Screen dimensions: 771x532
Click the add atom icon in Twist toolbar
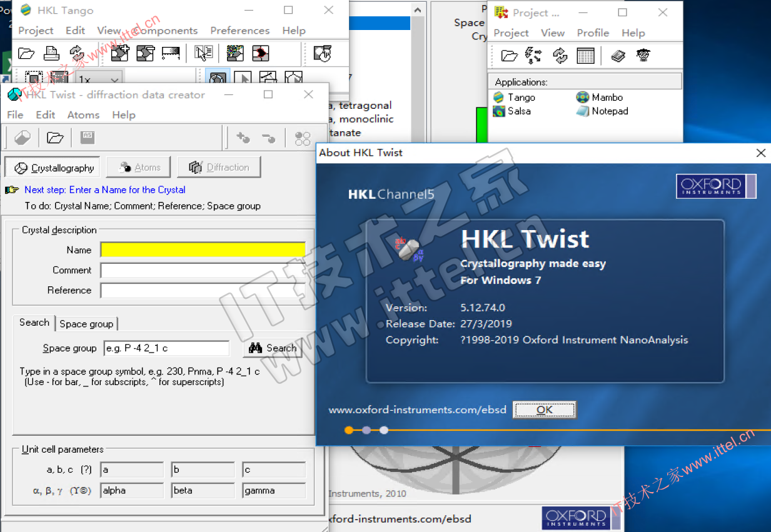[243, 138]
